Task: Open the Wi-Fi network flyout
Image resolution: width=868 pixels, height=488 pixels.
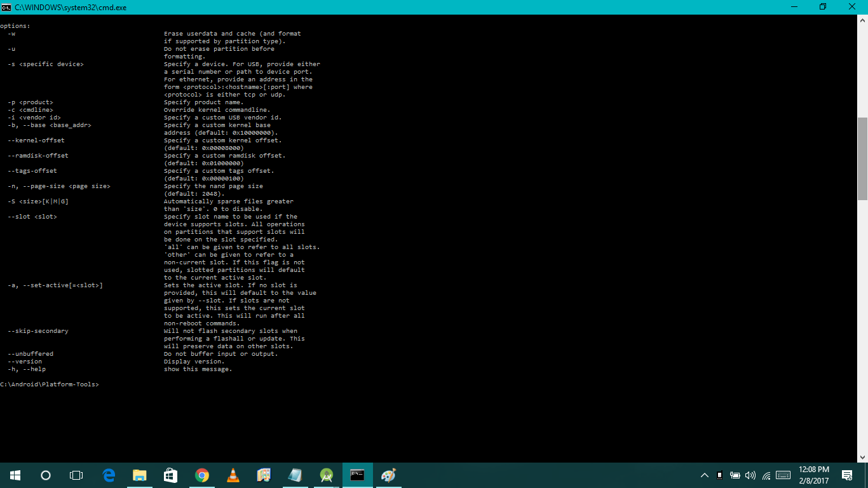Action: click(x=766, y=475)
